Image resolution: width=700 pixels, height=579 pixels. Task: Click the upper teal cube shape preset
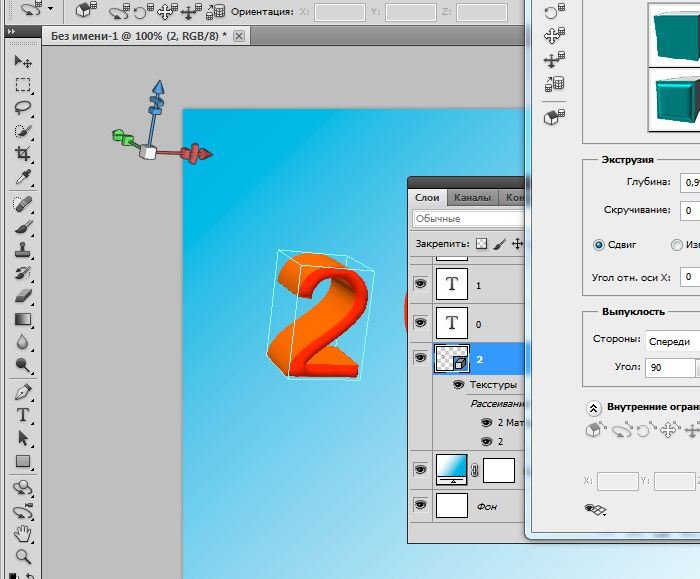click(x=674, y=32)
